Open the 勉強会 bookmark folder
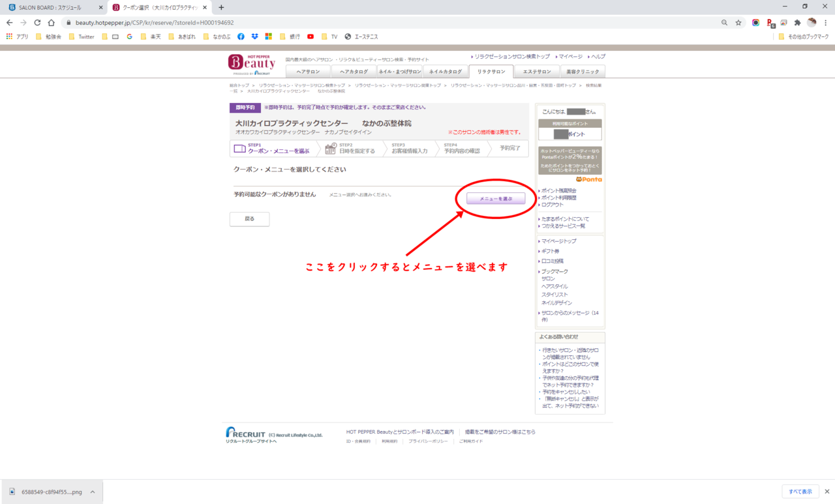The height and width of the screenshot is (504, 835). [x=49, y=37]
